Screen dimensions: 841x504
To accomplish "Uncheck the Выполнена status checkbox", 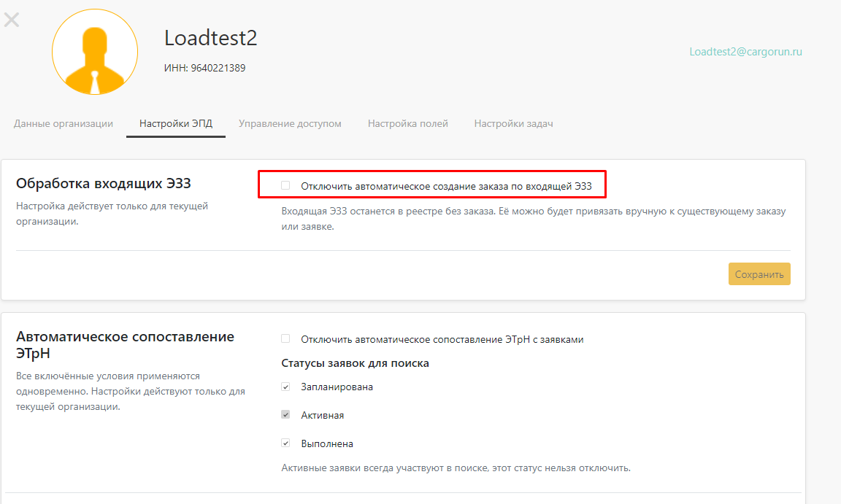I will point(285,443).
